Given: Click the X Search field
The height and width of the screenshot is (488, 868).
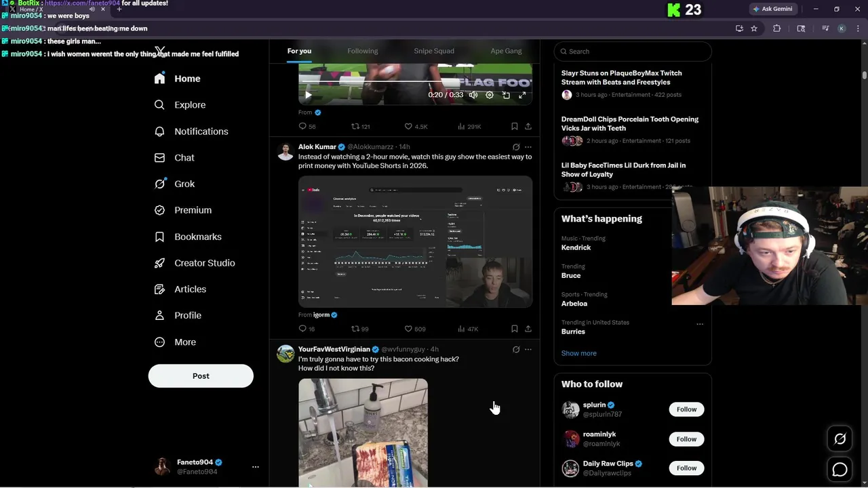Looking at the screenshot, I should [633, 52].
